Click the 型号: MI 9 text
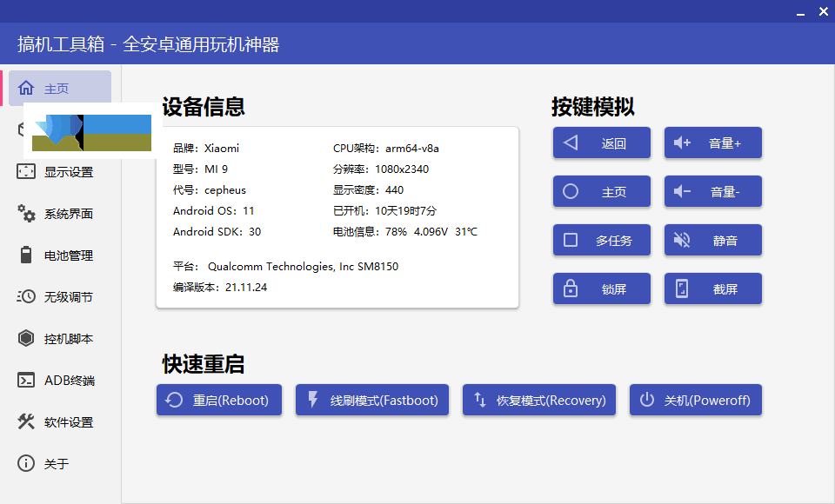Screen dimensions: 835x504 [200, 169]
